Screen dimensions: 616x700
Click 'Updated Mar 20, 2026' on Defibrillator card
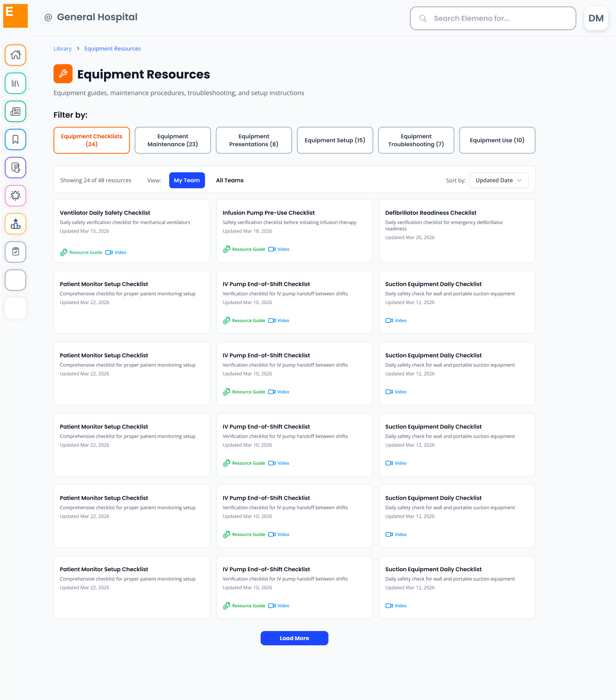(x=410, y=237)
